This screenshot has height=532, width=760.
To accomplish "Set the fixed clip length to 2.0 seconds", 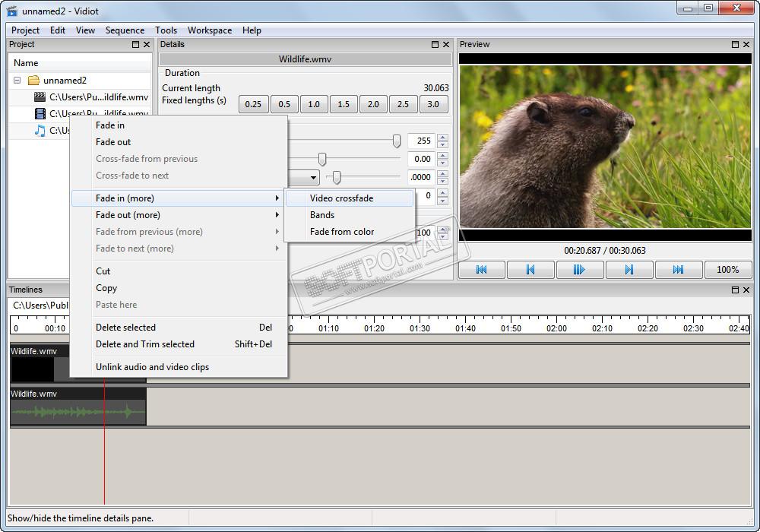I will click(x=373, y=104).
